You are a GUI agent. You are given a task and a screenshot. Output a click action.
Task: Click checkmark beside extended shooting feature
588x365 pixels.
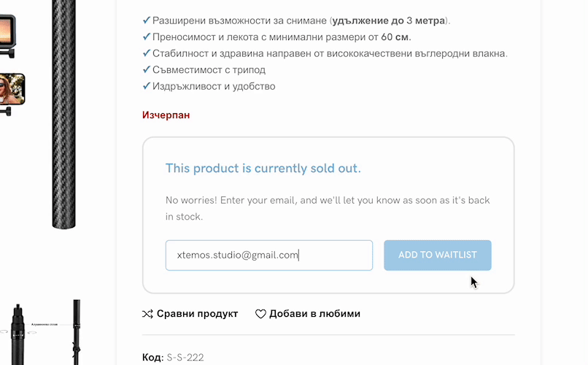click(147, 20)
